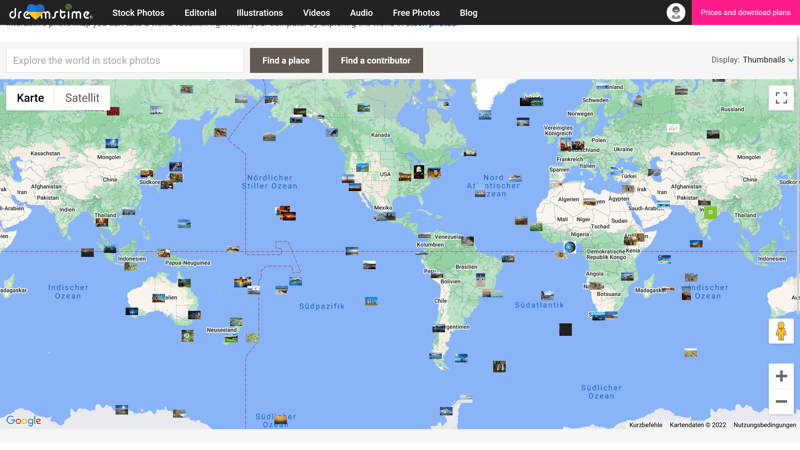
Task: Click Find a contributor button
Action: [376, 60]
